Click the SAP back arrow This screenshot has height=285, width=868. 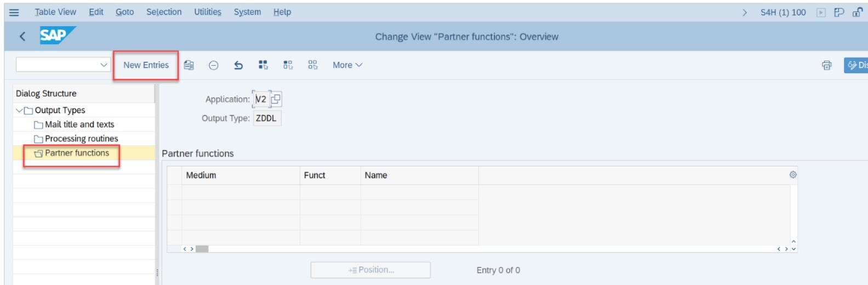(x=22, y=37)
